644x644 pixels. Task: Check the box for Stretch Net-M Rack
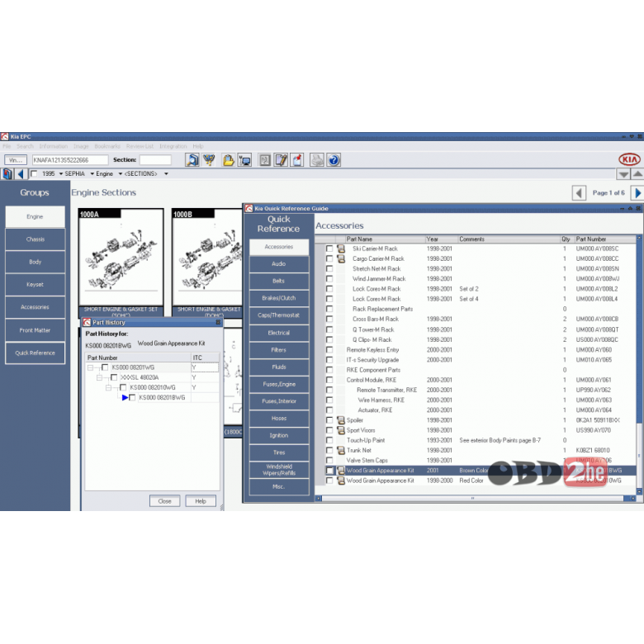click(x=329, y=268)
